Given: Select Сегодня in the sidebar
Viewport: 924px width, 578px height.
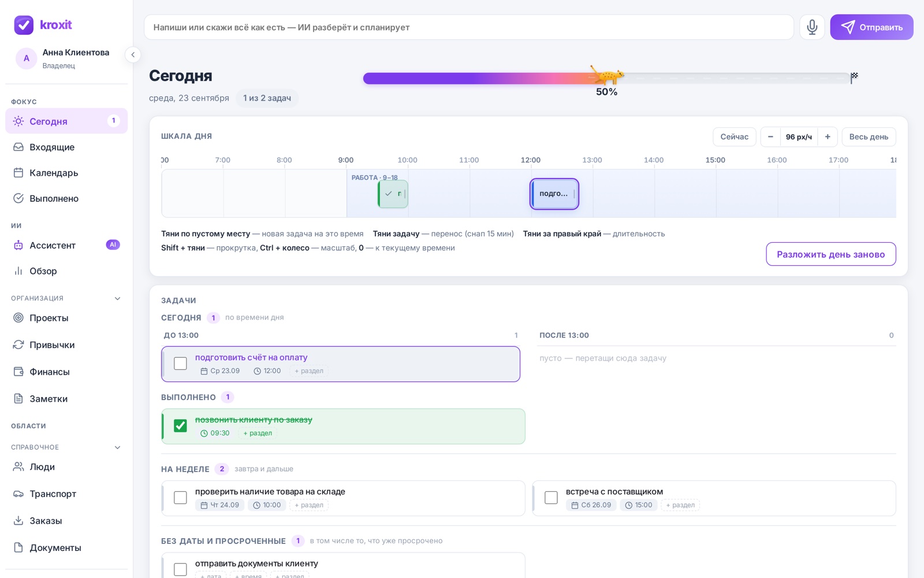Looking at the screenshot, I should coord(66,121).
